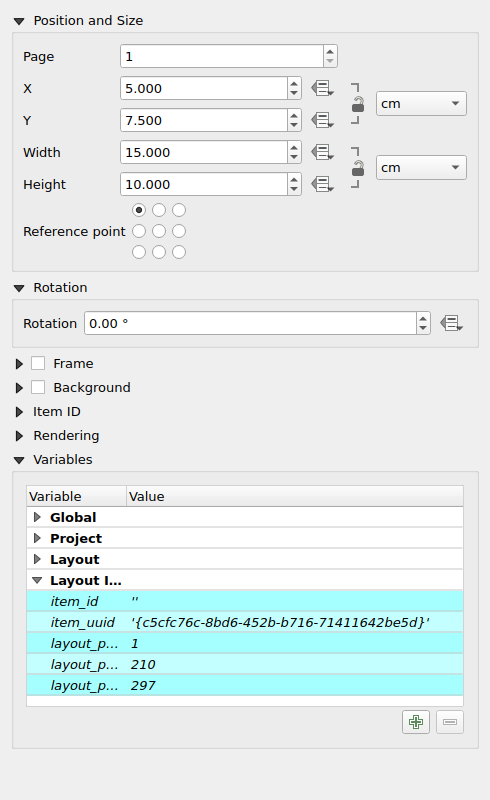Increase Width with up arrow

[294, 147]
